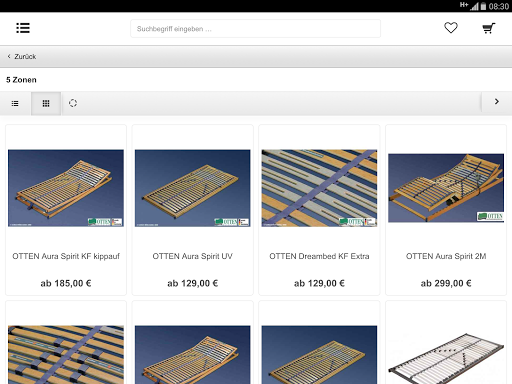Focus the Suchbegriff eingeben search field
This screenshot has width=512, height=384.
tap(255, 29)
